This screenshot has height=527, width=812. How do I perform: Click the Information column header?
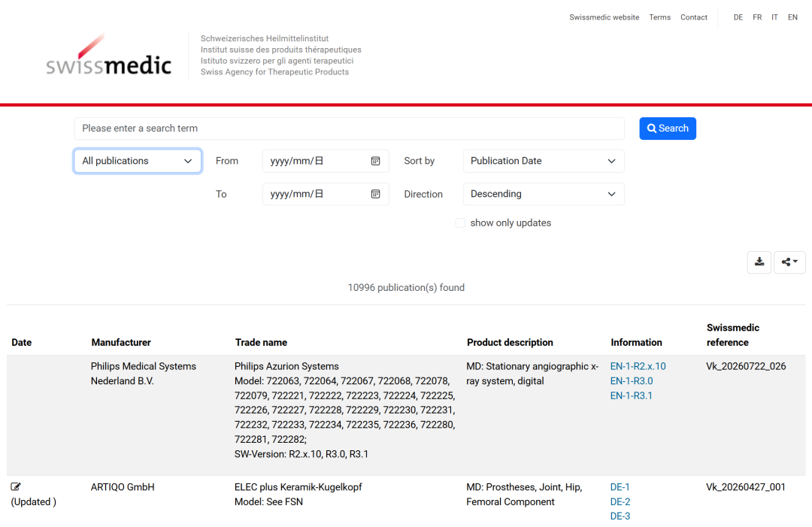click(637, 343)
